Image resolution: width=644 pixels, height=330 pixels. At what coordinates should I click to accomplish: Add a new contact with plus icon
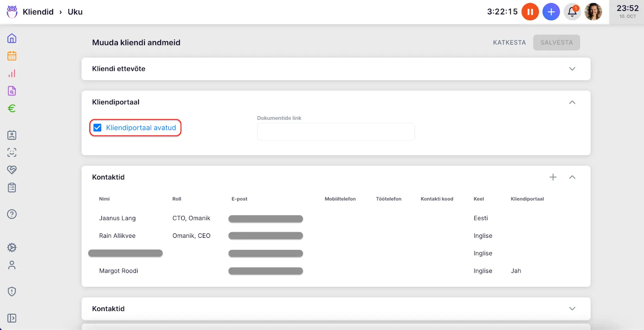click(x=553, y=177)
